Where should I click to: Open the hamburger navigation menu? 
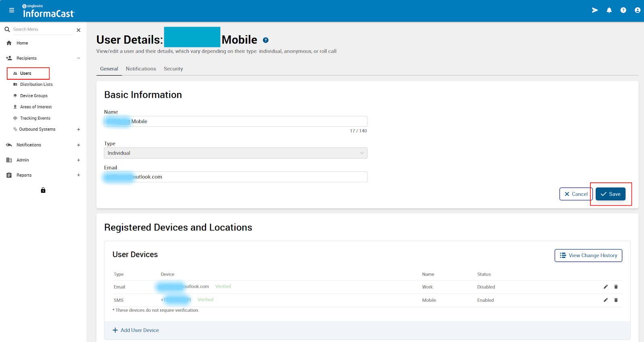(x=12, y=10)
